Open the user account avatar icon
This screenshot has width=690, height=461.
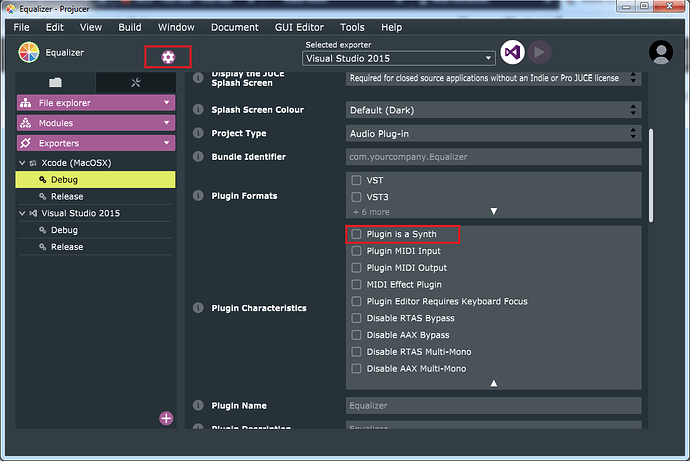pos(661,52)
